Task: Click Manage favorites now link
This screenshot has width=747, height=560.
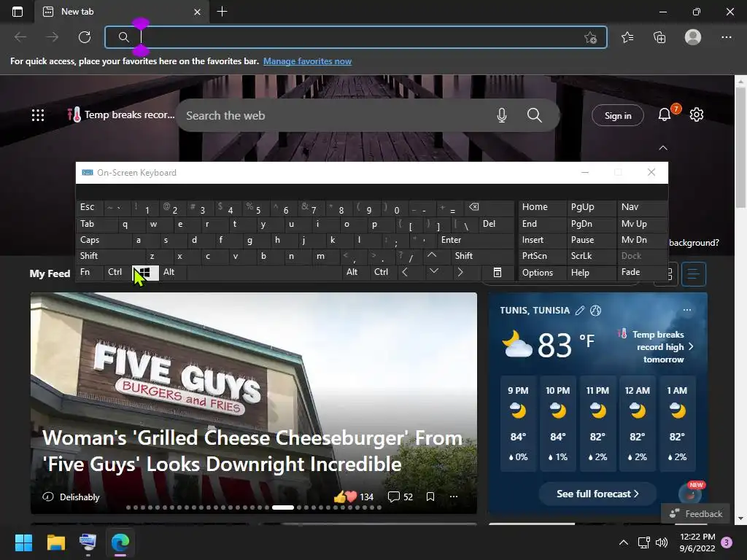Action: coord(307,61)
